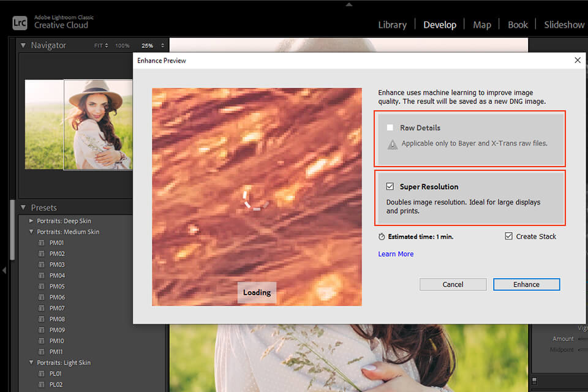Click the Raw Details warning icon
Image resolution: width=588 pixels, height=392 pixels.
(392, 145)
